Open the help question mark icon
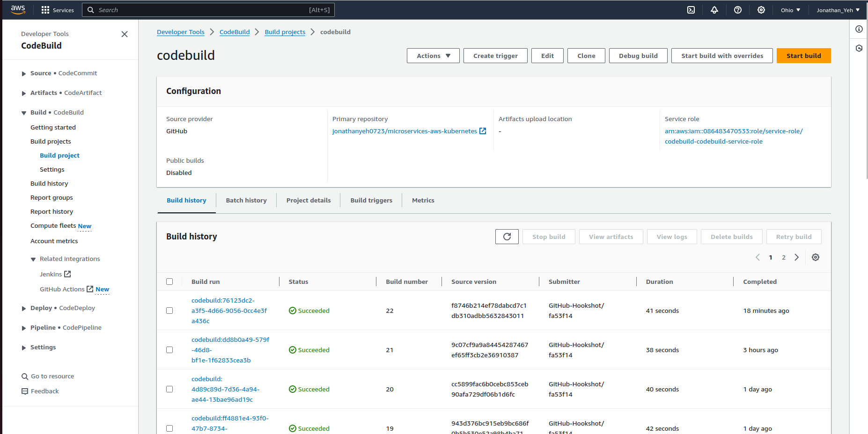Screen dimensions: 868x434 [x=738, y=10]
